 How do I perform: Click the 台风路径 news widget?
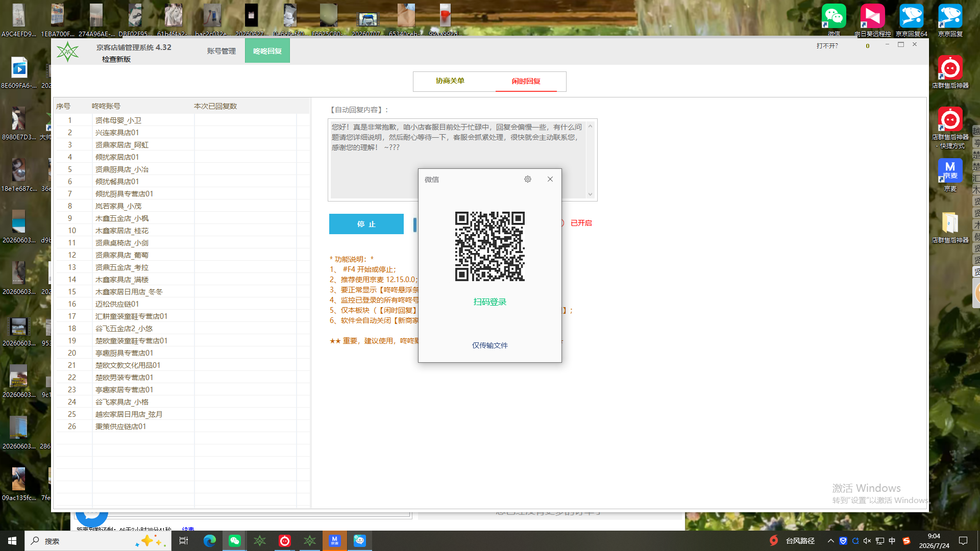click(x=793, y=541)
